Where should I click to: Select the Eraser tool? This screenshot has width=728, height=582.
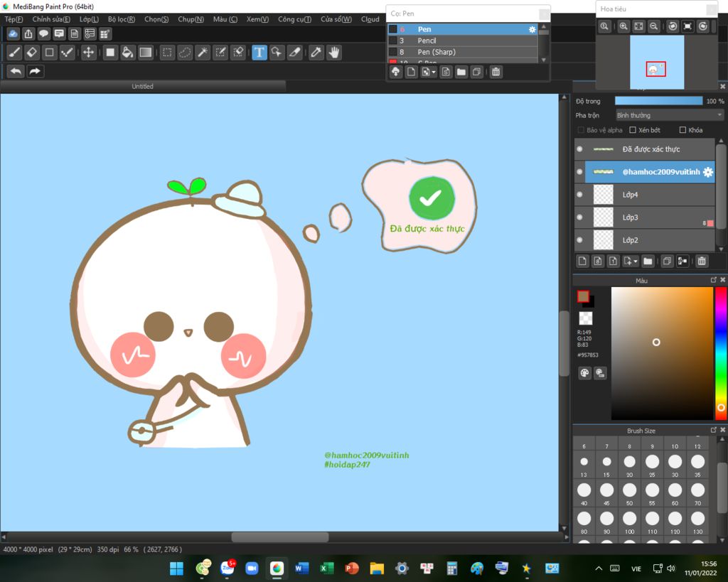(x=32, y=52)
